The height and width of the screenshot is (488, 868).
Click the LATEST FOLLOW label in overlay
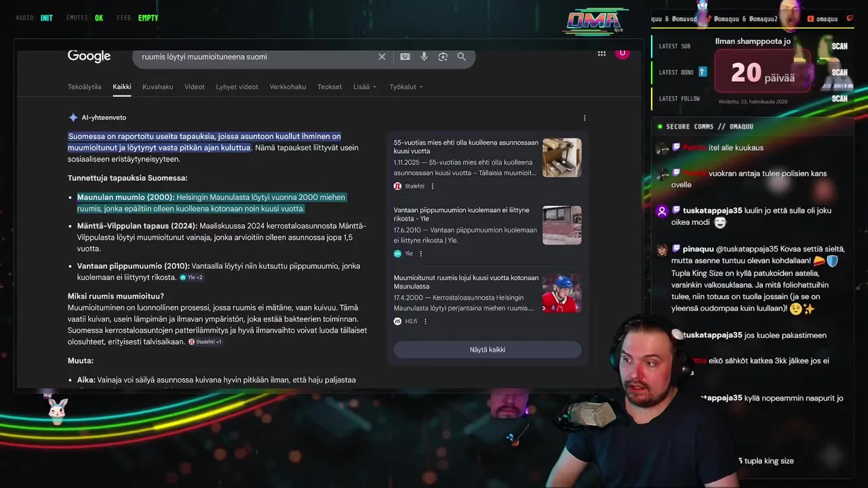point(679,98)
